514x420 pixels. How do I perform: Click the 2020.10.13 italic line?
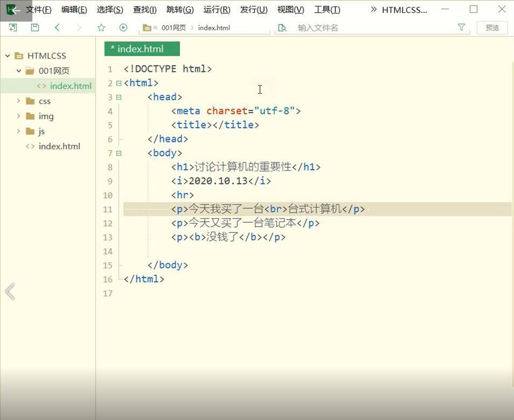(221, 181)
